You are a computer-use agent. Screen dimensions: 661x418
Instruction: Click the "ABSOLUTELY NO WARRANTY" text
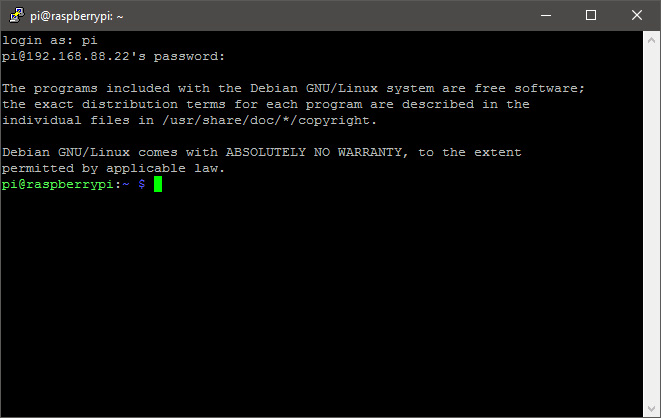coord(317,152)
